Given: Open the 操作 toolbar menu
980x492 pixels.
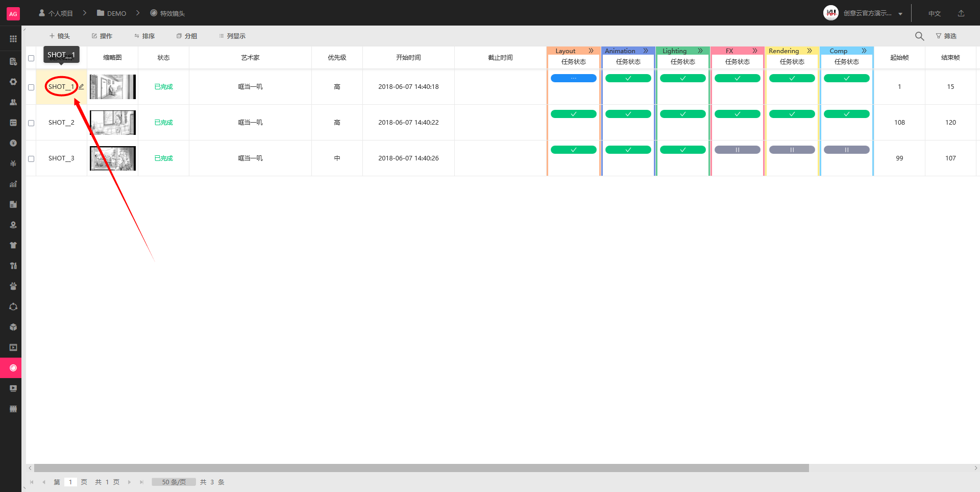Looking at the screenshot, I should pyautogui.click(x=102, y=36).
